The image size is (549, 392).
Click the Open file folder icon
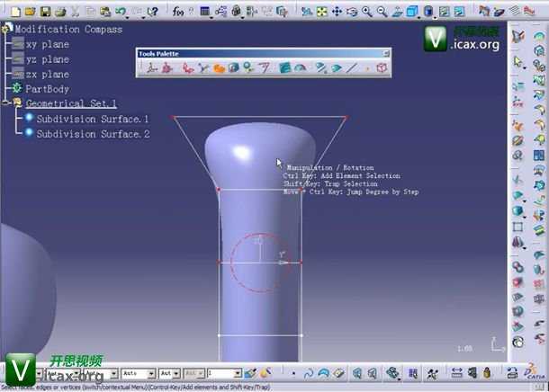click(x=31, y=12)
